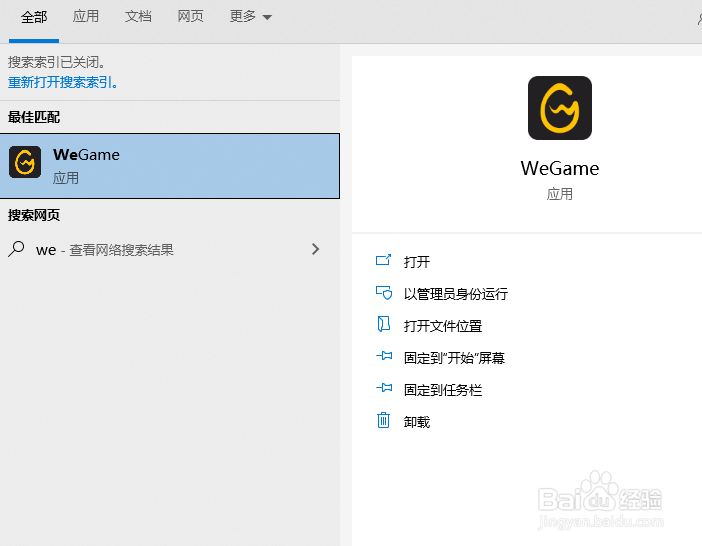
Task: Switch to the 网页 tab
Action: 190,17
